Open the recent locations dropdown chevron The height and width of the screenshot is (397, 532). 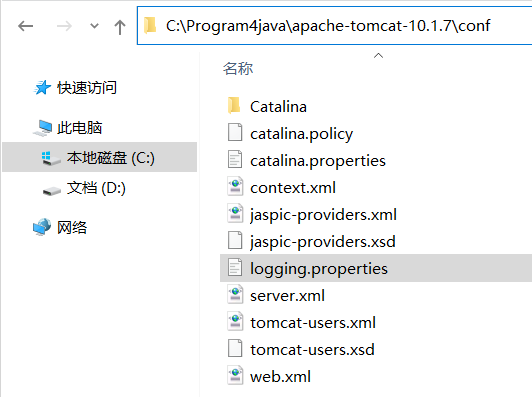click(94, 26)
